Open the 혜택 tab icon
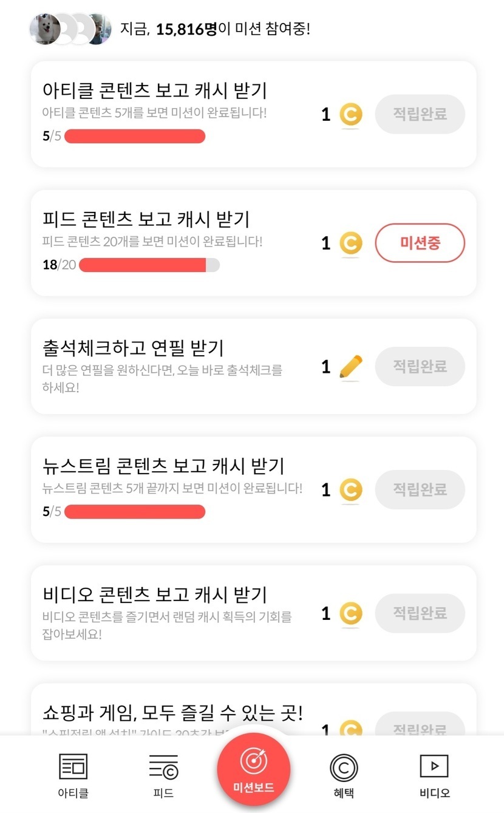This screenshot has height=813, width=504. click(x=344, y=767)
